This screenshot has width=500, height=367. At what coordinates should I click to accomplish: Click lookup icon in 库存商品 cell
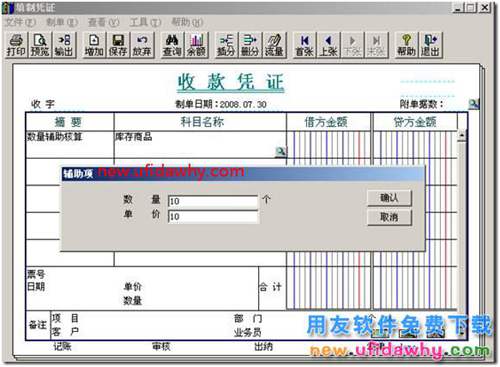point(281,152)
